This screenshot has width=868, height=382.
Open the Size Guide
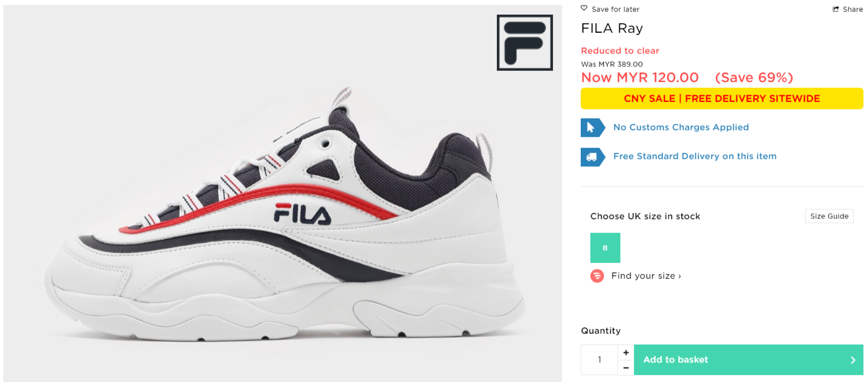[x=829, y=216]
